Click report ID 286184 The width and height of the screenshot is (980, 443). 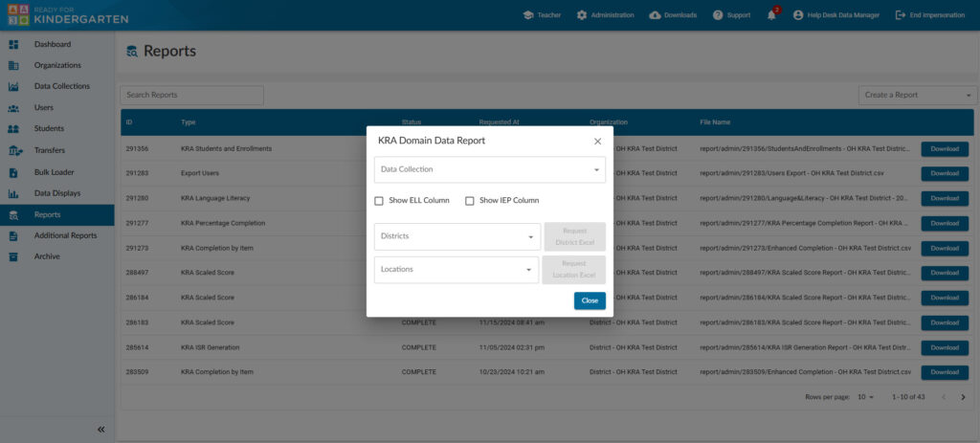pos(136,298)
